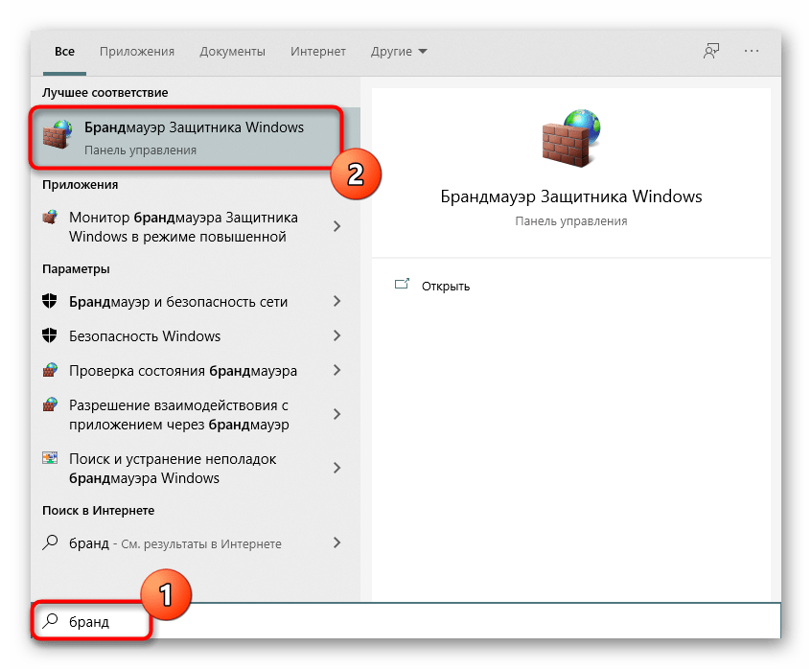Click the feedback icon in top bar
This screenshot has width=812, height=669.
click(x=710, y=52)
